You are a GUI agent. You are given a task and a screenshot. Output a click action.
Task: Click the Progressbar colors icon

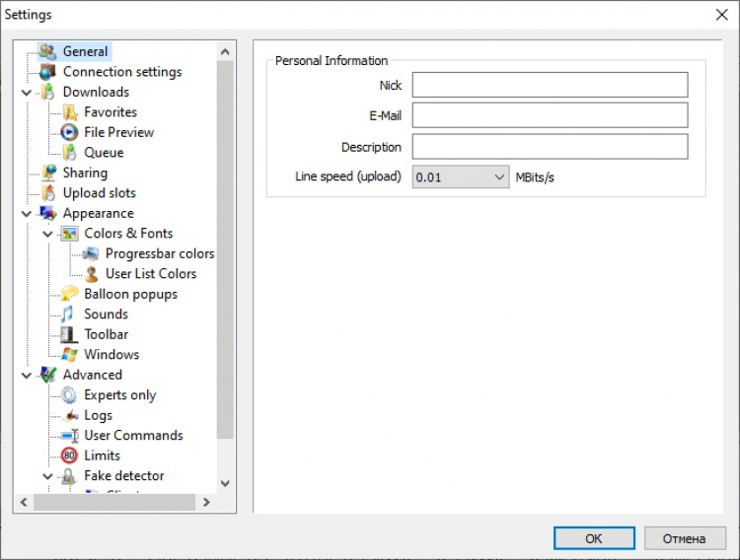click(91, 253)
